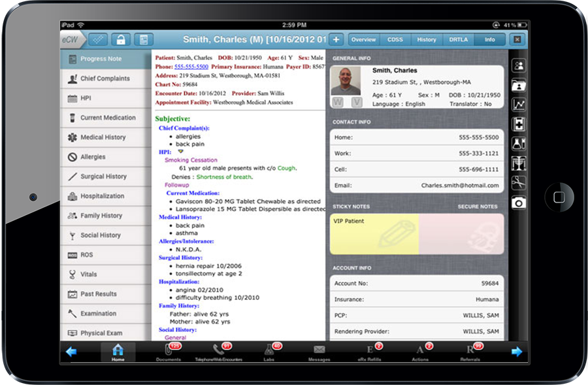Image resolution: width=588 pixels, height=385 pixels.
Task: Tap phone number link 555-555-5500
Action: [x=191, y=67]
